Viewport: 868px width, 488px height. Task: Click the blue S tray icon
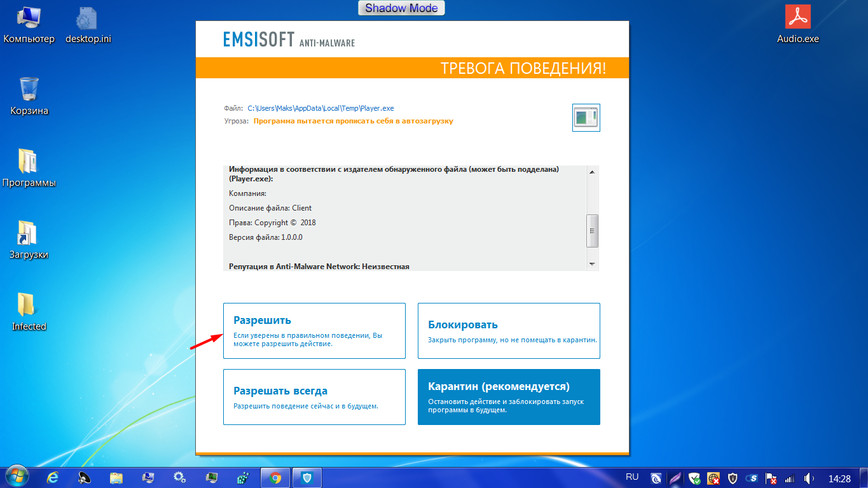pyautogui.click(x=752, y=478)
